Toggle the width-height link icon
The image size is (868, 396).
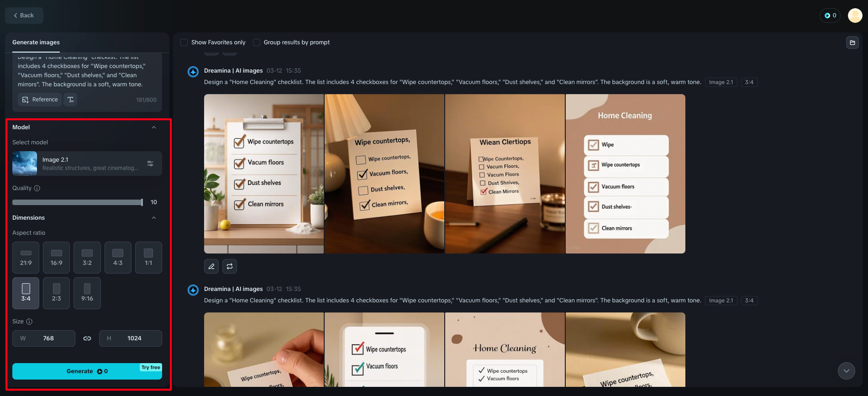point(87,338)
